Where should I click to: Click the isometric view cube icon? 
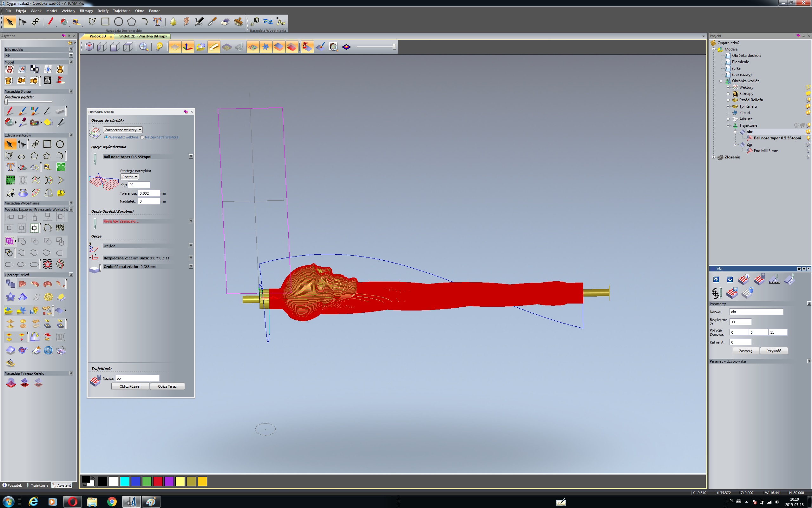coord(89,47)
